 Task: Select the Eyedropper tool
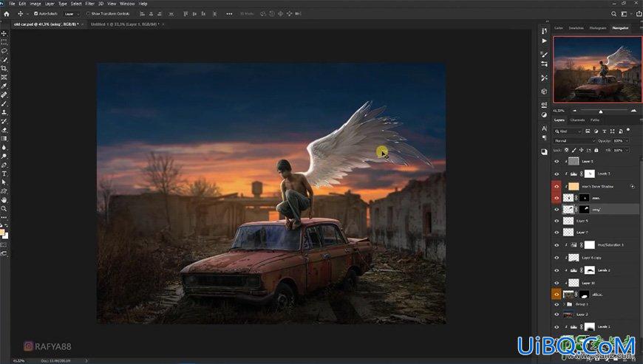4,86
